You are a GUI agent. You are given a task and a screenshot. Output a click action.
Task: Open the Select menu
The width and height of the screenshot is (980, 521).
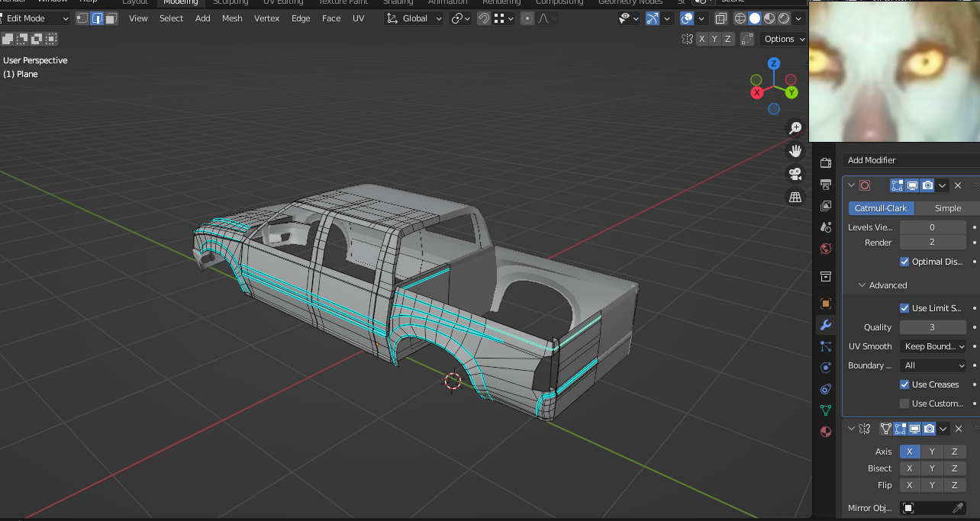tap(171, 18)
